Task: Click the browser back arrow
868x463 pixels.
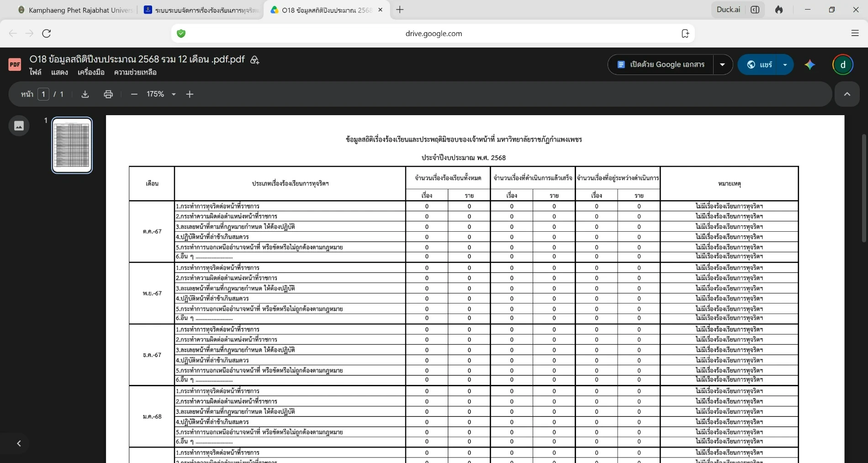Action: click(13, 33)
